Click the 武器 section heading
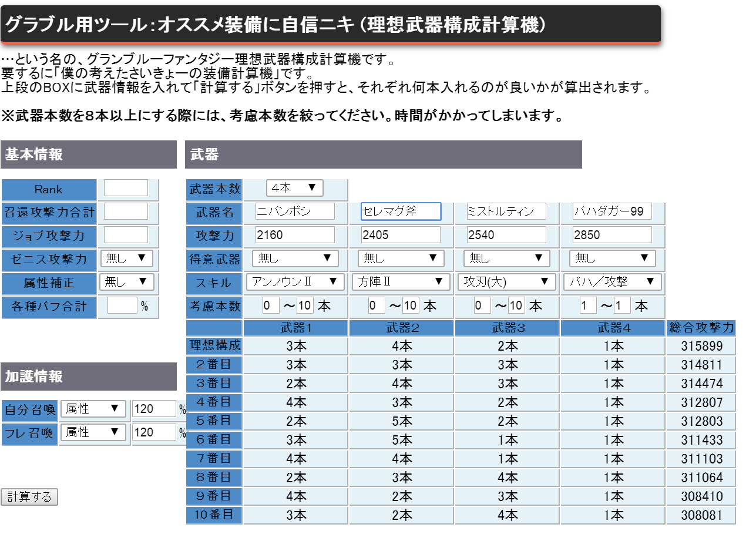756x541 pixels. (384, 154)
